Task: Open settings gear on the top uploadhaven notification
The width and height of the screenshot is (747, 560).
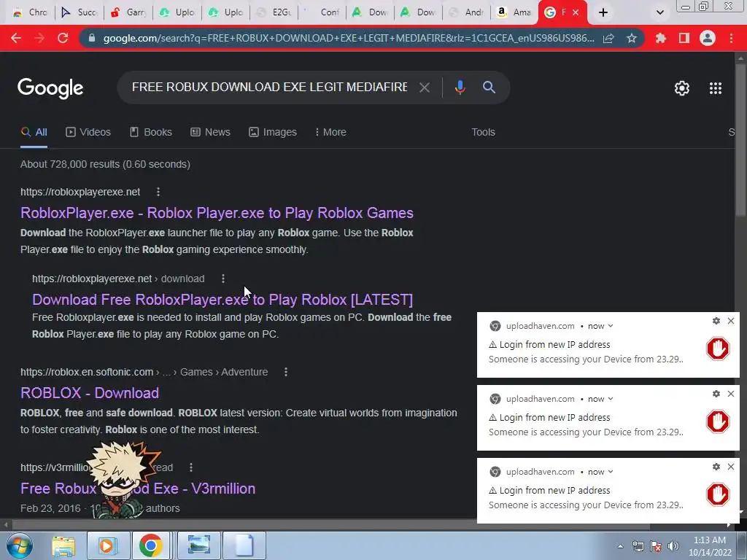Action: coord(716,321)
